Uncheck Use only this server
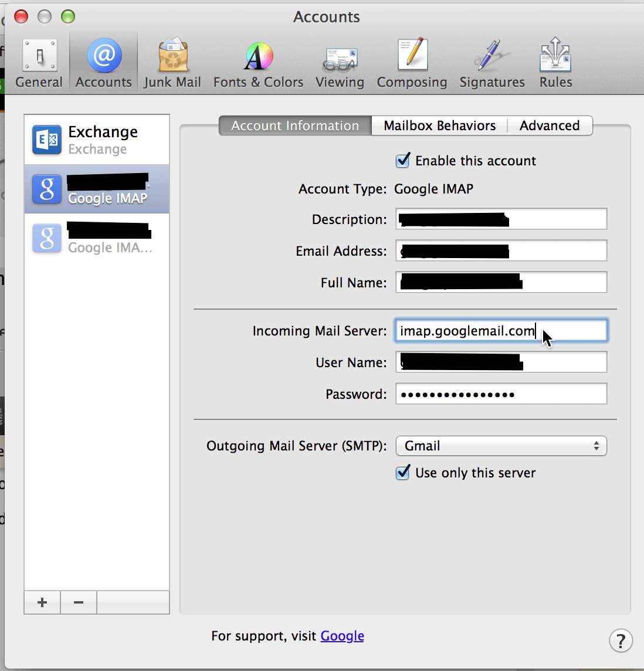 [x=403, y=473]
